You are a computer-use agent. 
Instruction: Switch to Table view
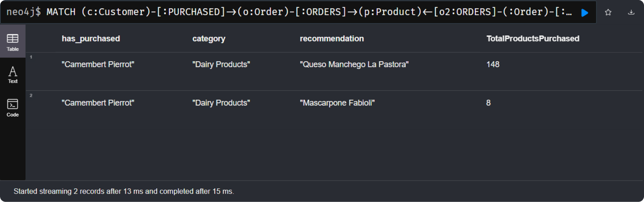click(x=12, y=42)
